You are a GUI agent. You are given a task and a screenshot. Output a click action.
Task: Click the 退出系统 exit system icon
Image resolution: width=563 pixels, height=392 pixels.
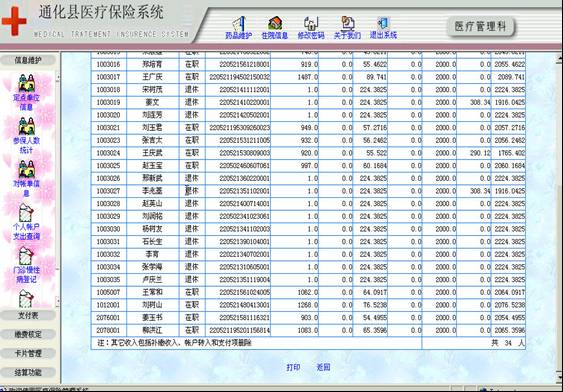point(383,28)
